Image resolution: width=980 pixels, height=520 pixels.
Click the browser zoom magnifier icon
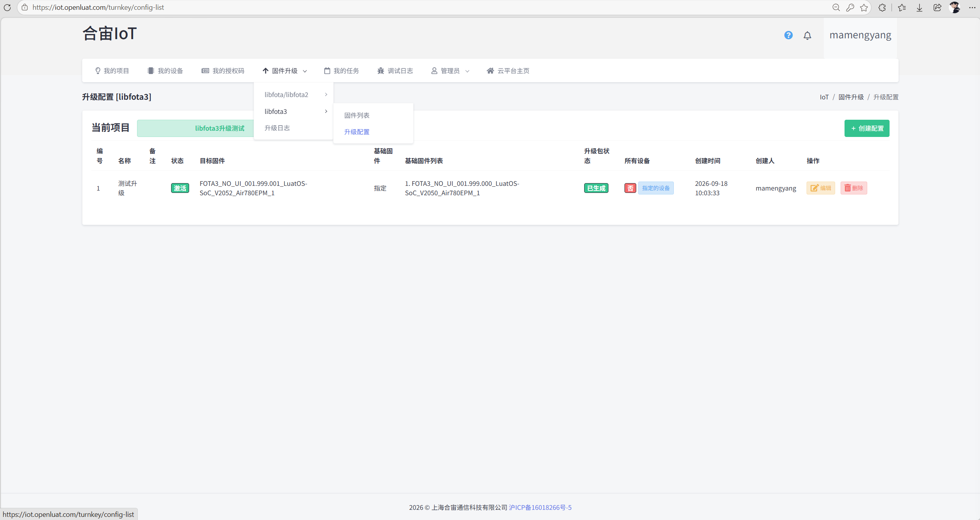pos(836,7)
